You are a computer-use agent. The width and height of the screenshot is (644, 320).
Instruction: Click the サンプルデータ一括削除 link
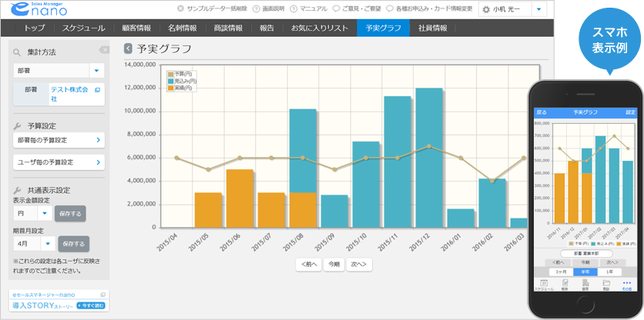pos(217,8)
